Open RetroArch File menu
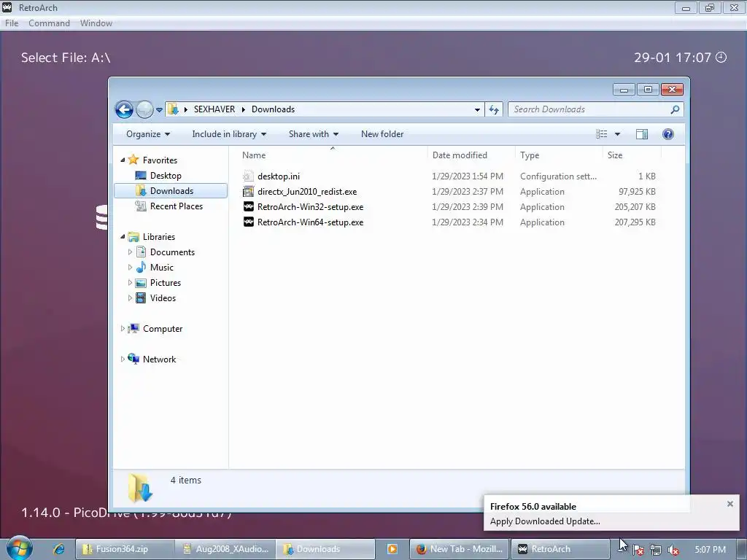 [x=12, y=23]
